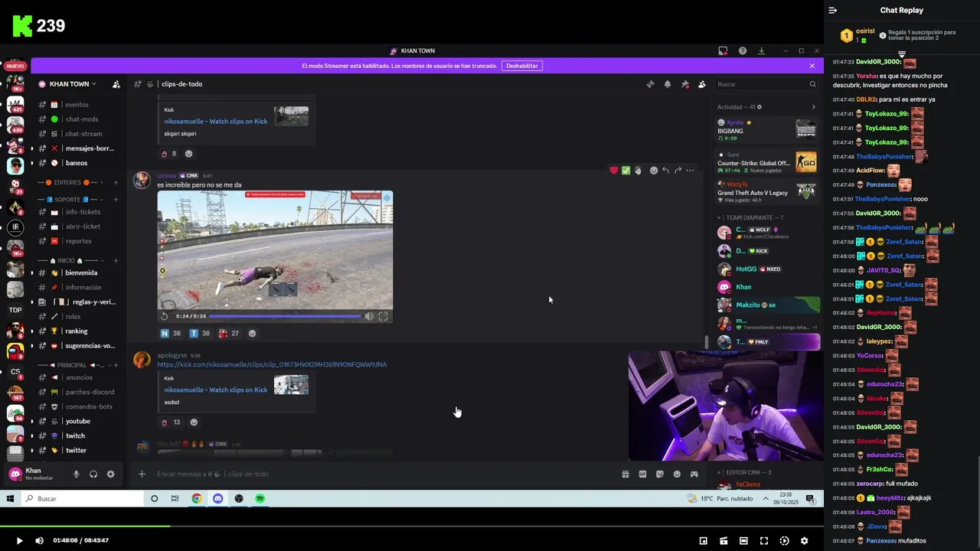Viewport: 980px width, 551px height.
Task: Toggle the T reaction with count 38
Action: pos(200,334)
